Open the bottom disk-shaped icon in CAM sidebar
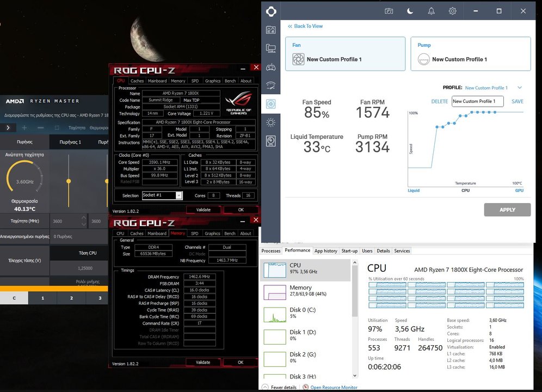This screenshot has height=392, width=542. click(x=270, y=141)
